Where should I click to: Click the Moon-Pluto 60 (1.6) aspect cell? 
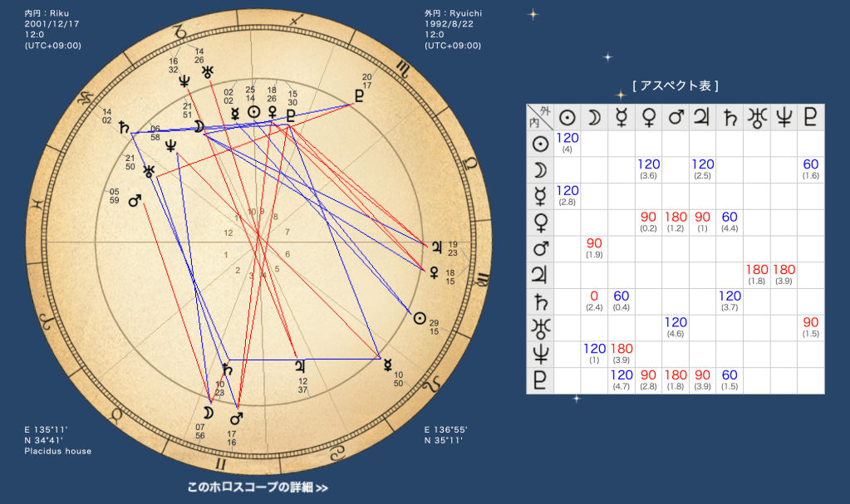tap(811, 169)
